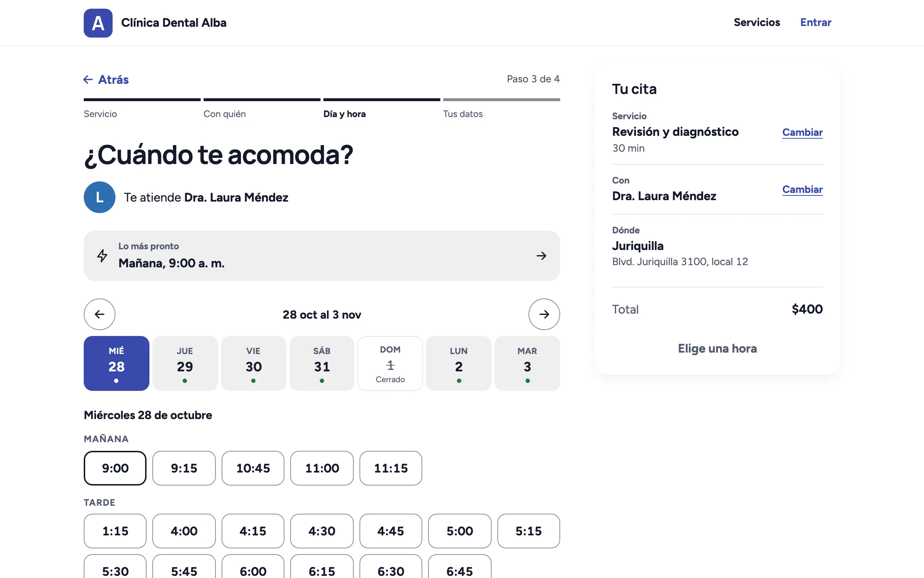Advance to next week with the right arrow
The width and height of the screenshot is (924, 578).
click(x=544, y=314)
